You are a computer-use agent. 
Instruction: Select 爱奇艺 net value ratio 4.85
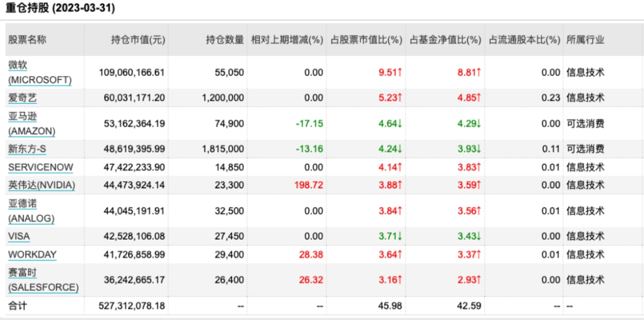coord(469,98)
